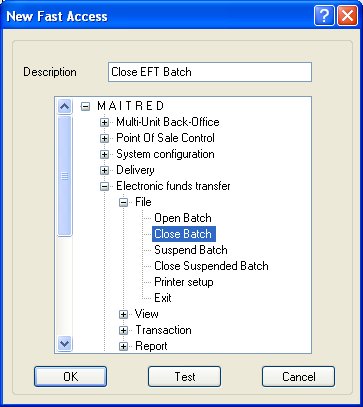Viewport: 363px width, 407px height.
Task: Click the Test button
Action: coord(184,377)
